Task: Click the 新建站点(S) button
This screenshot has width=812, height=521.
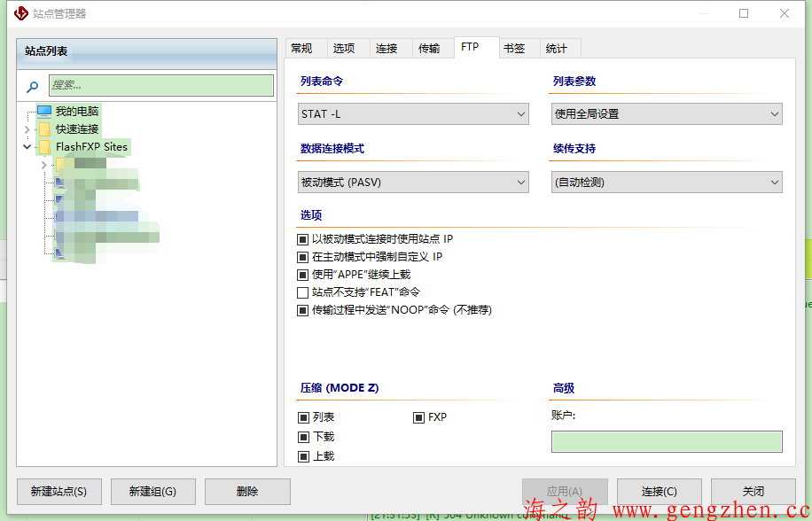Action: click(59, 492)
